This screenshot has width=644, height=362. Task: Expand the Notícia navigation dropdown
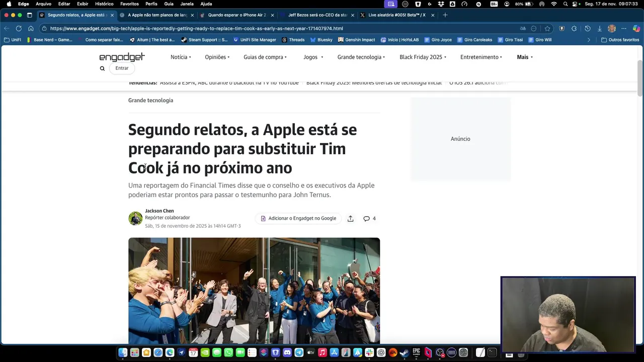[x=181, y=57]
